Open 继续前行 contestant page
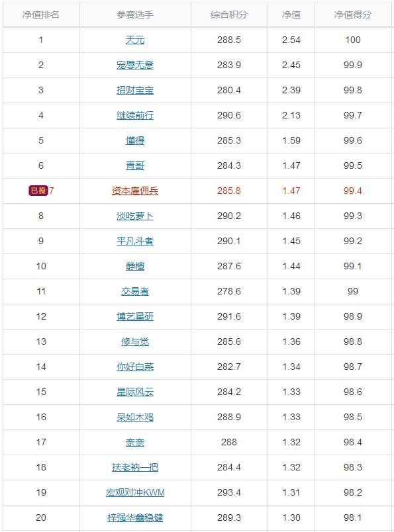 (x=135, y=115)
